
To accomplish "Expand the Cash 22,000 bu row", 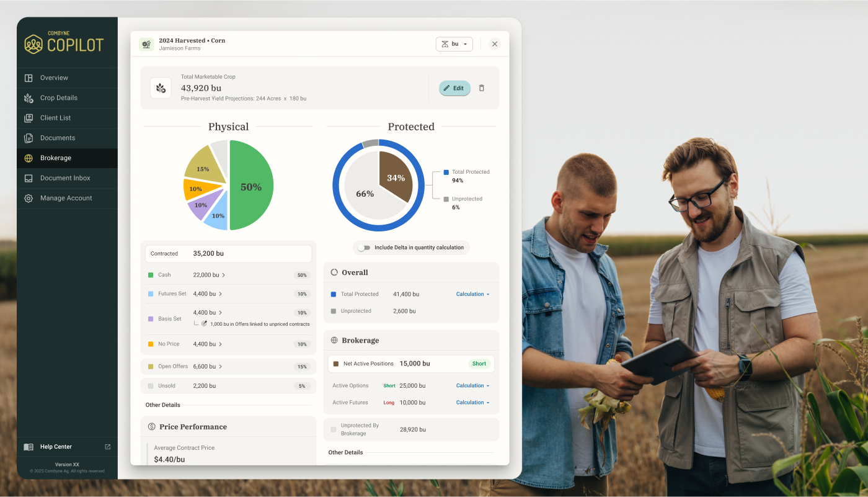I will pos(225,275).
